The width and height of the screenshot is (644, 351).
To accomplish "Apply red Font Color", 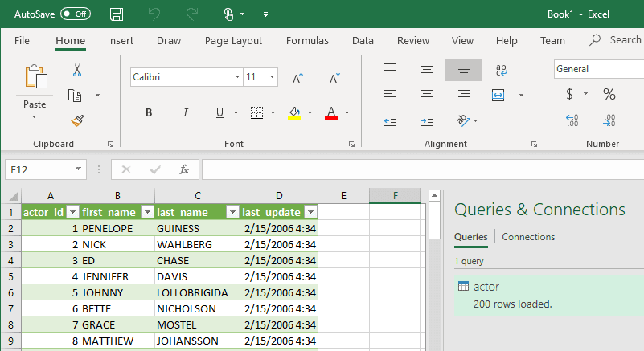I will tap(331, 112).
